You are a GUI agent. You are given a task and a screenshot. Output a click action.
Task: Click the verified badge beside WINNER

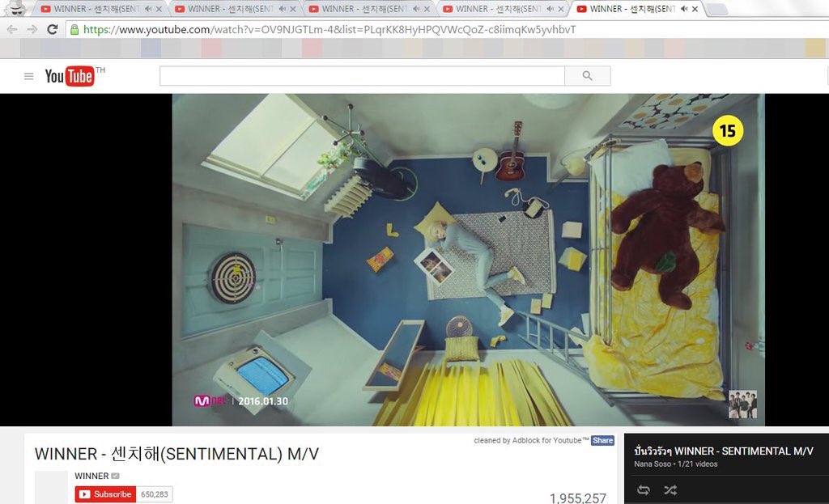[x=115, y=476]
